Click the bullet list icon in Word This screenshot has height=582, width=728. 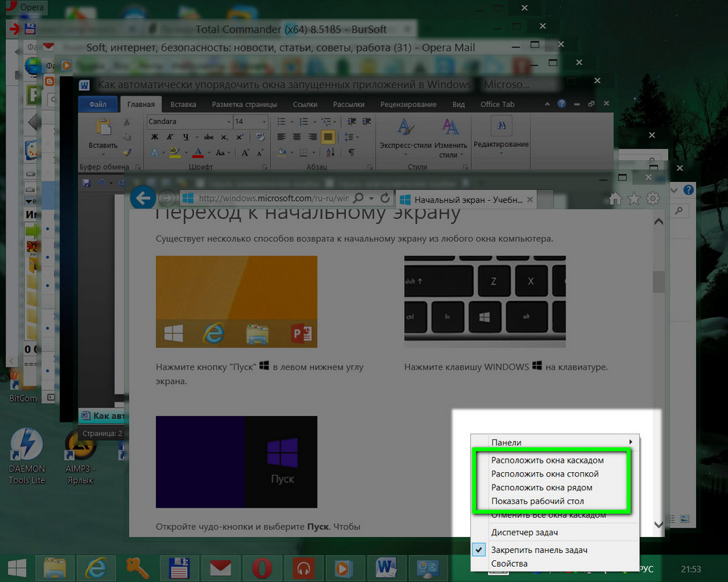(281, 121)
